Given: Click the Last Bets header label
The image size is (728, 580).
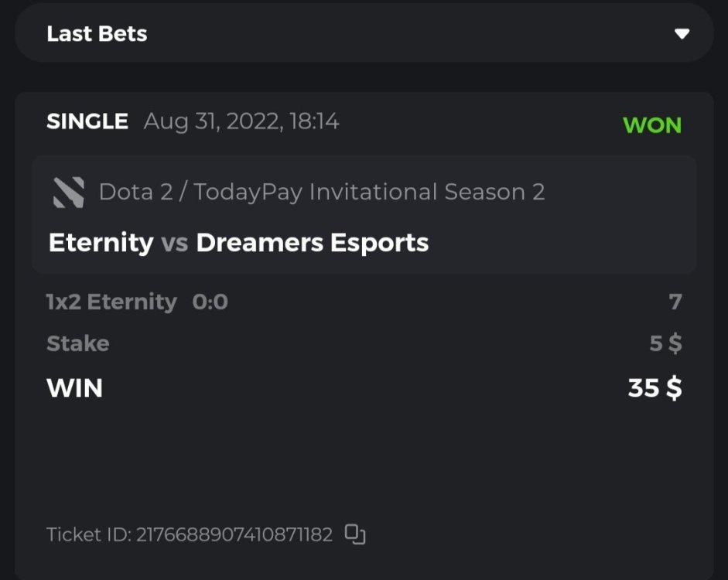Looking at the screenshot, I should pos(97,34).
